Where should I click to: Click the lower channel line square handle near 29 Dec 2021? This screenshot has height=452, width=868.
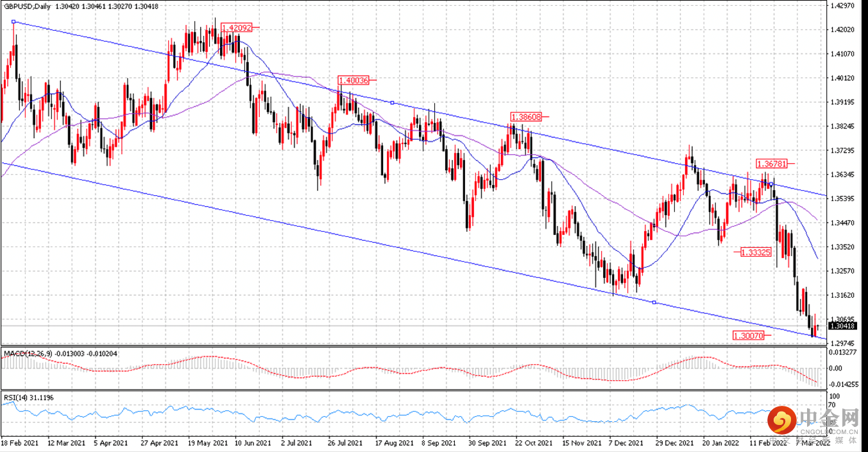pos(654,302)
